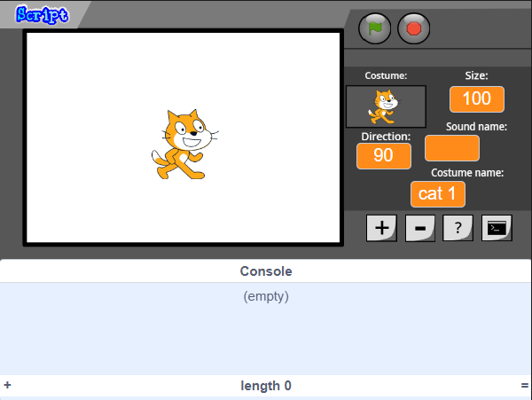This screenshot has width=532, height=400.
Task: Switch to the Script tab
Action: [42, 14]
